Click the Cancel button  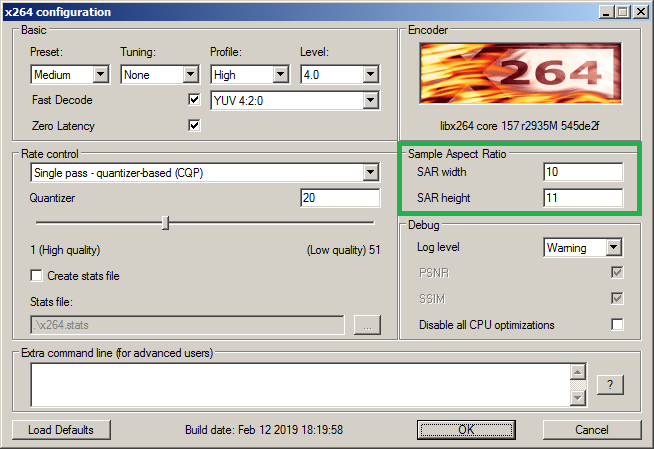tap(592, 430)
